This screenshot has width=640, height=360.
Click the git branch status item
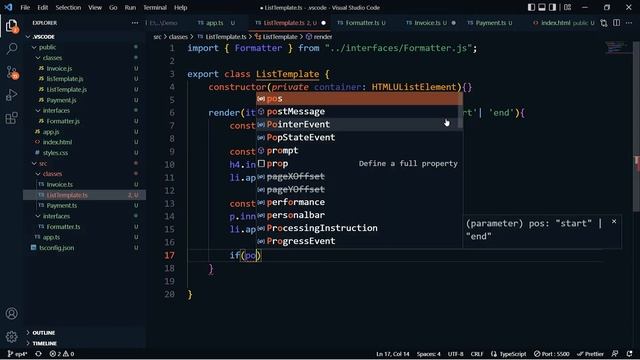17,354
